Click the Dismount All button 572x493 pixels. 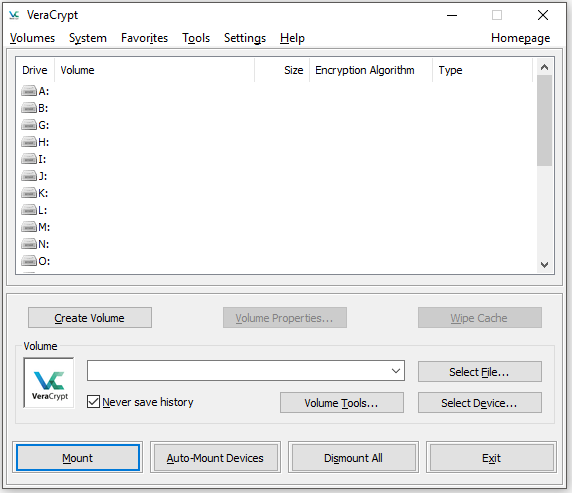pyautogui.click(x=353, y=458)
